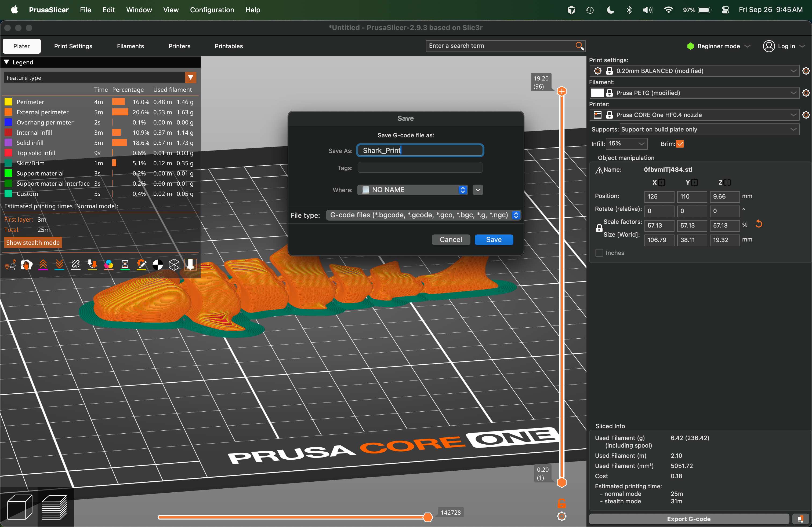This screenshot has height=527, width=812.
Task: Click the horizontal move slider thumb
Action: pyautogui.click(x=427, y=517)
